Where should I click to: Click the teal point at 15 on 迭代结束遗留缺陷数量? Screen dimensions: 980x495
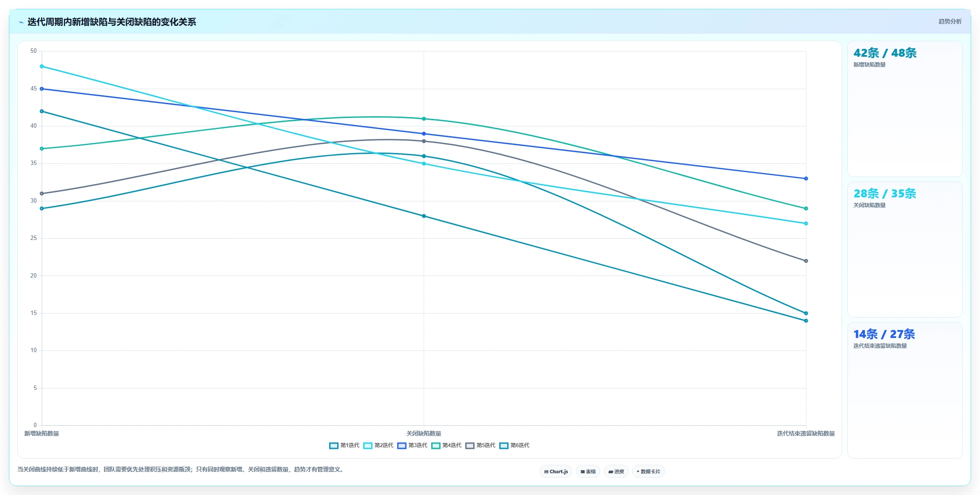point(806,313)
